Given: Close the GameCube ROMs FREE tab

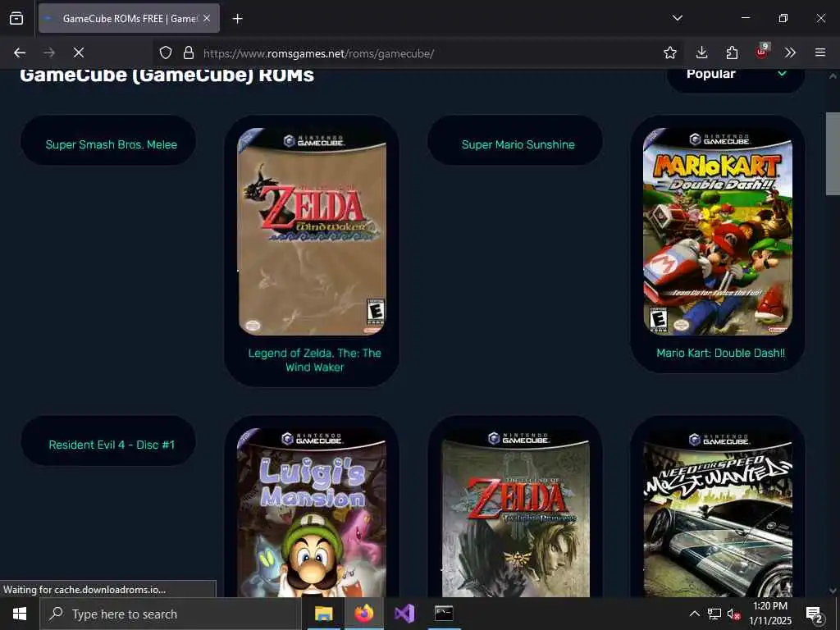Looking at the screenshot, I should click(x=207, y=18).
